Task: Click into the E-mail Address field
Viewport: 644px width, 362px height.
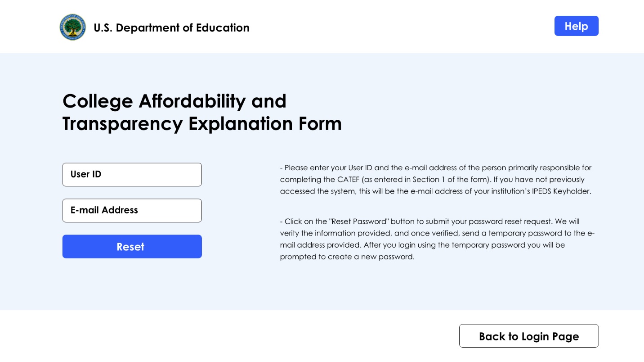Action: click(x=132, y=211)
